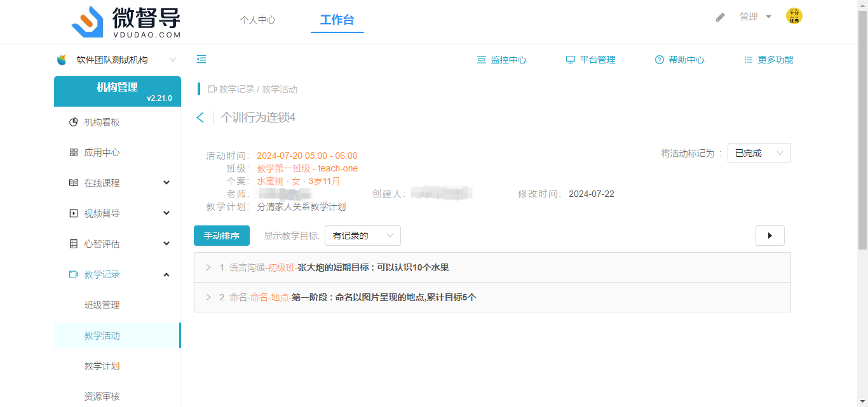Screen dimensions: 868x407
Task: Click the page vertical scrollbar
Action: pyautogui.click(x=862, y=127)
